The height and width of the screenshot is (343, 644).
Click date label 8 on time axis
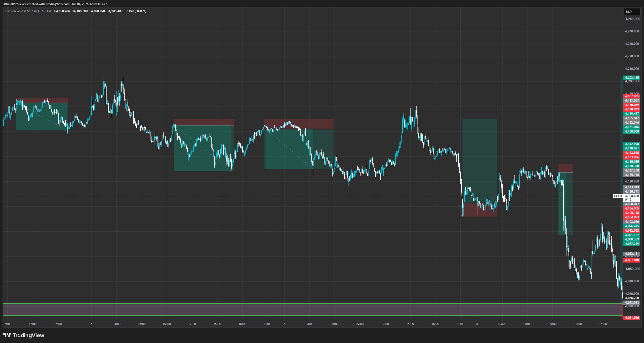pos(477,324)
